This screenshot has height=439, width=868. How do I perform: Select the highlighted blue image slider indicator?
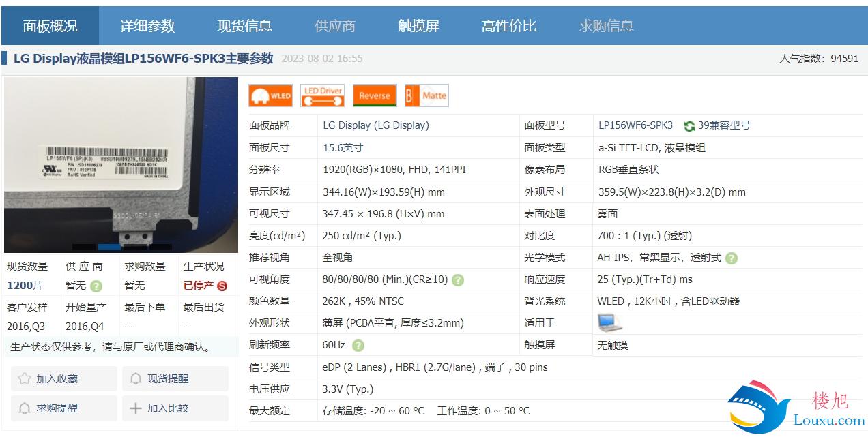109,247
